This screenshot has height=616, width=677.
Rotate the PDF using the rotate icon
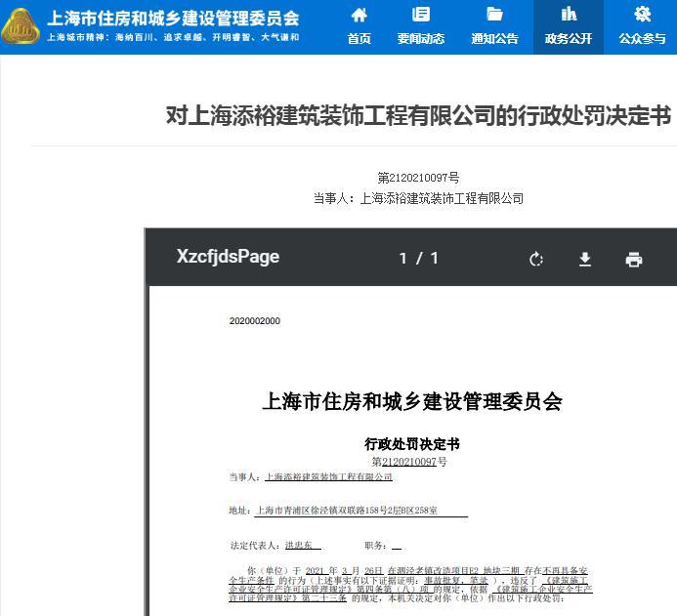click(536, 259)
